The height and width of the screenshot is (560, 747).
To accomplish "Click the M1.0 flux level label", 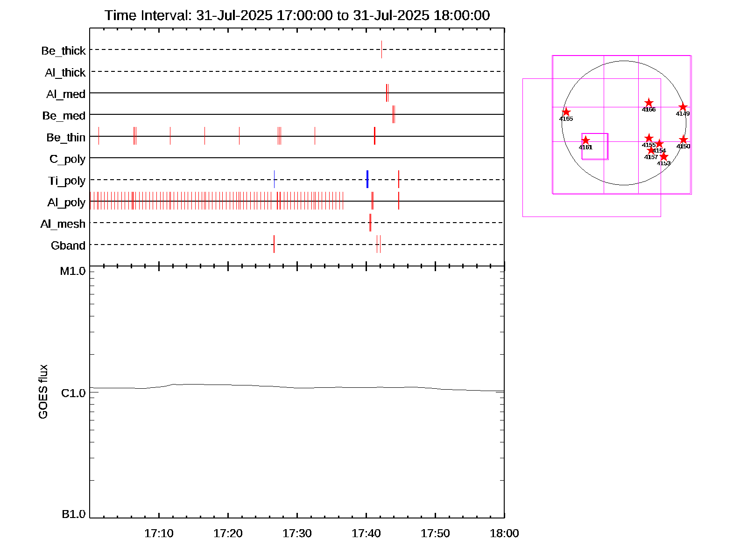I will pos(73,271).
